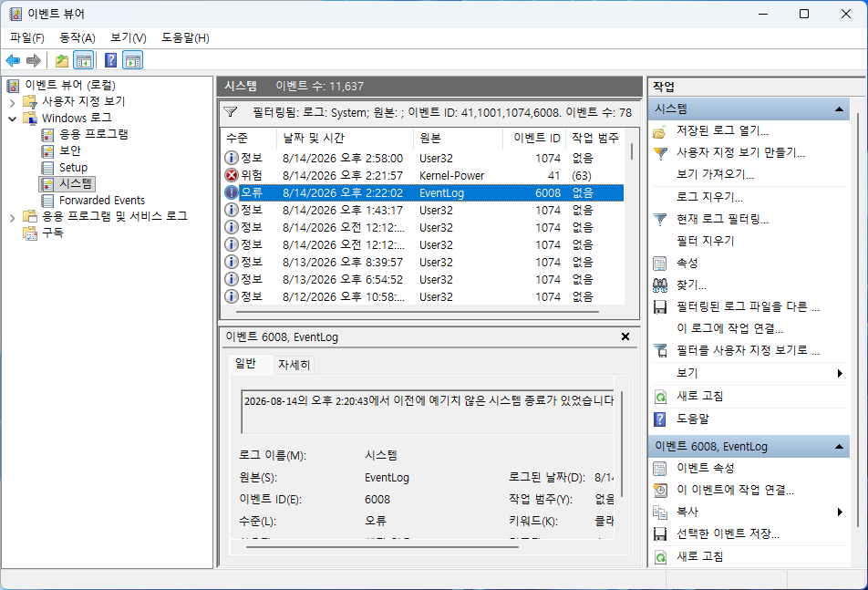The height and width of the screenshot is (590, 868).
Task: Click 로그 지우기... action
Action: 709,197
